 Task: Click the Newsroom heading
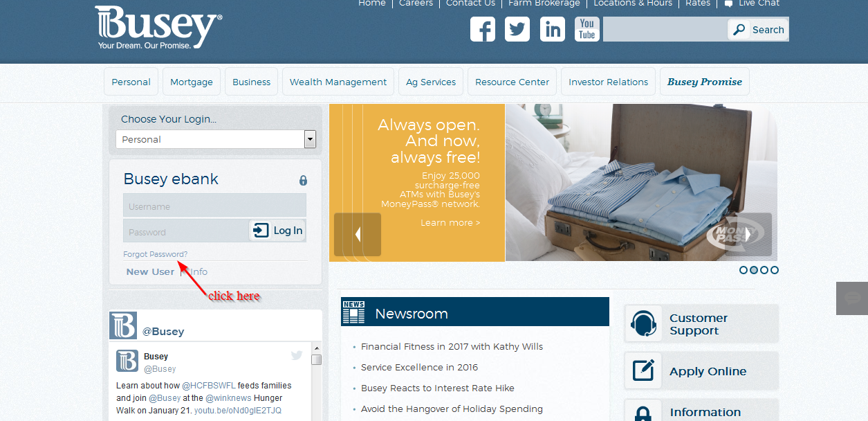point(412,314)
